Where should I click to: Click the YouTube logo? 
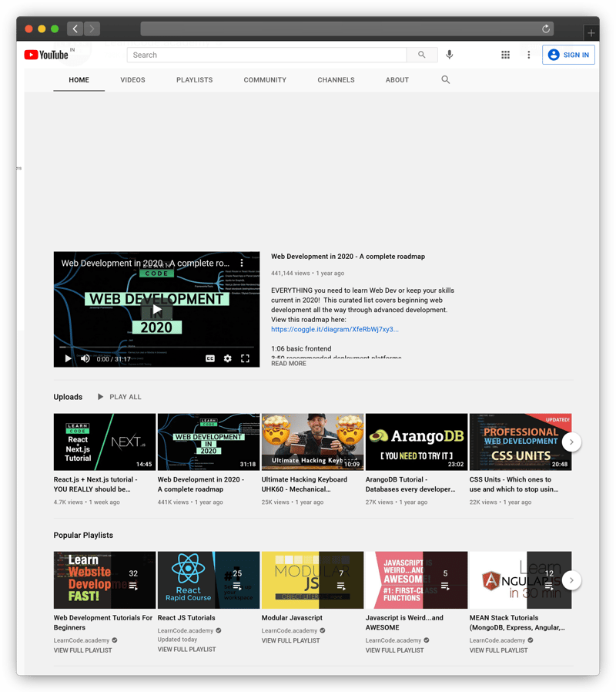click(46, 55)
